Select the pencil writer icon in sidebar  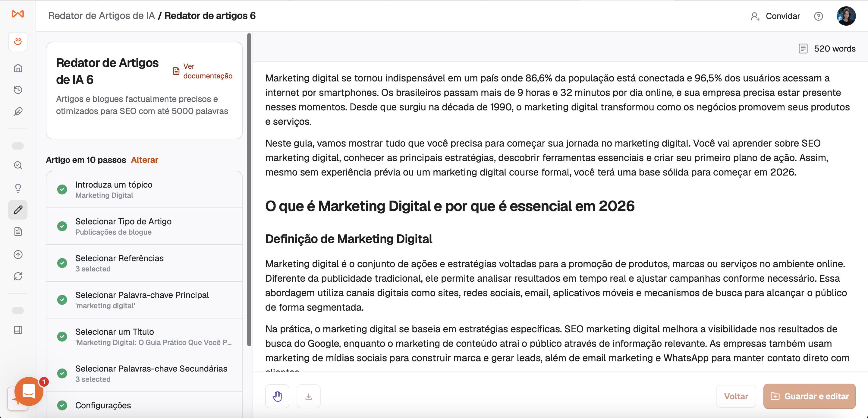coord(18,210)
